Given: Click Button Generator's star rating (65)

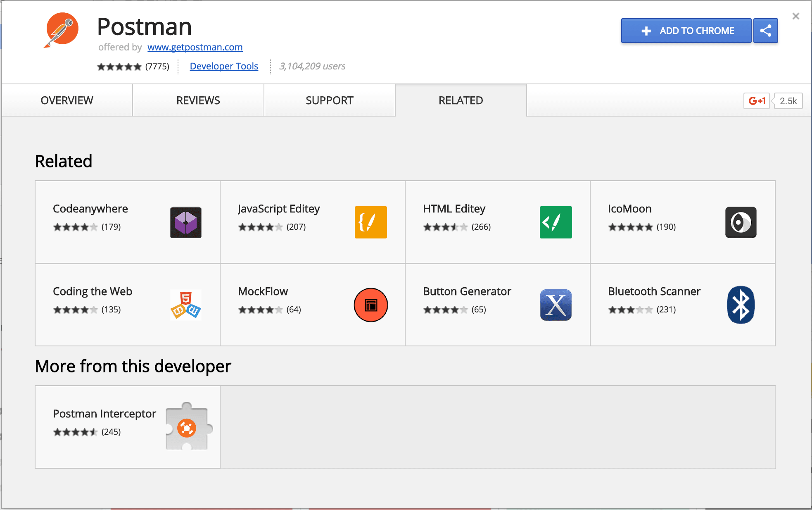Looking at the screenshot, I should (454, 310).
